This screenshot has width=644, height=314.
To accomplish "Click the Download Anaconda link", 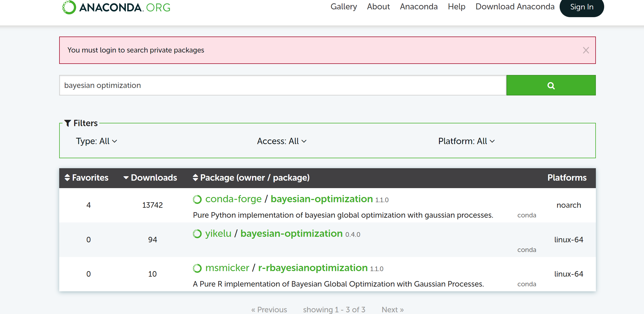I will coord(515,7).
